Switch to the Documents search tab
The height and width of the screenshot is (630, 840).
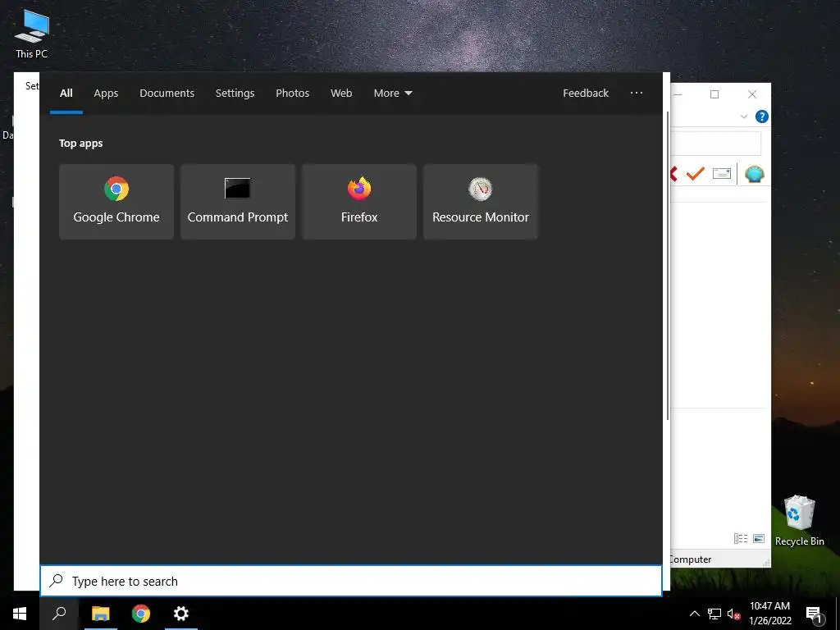tap(167, 94)
